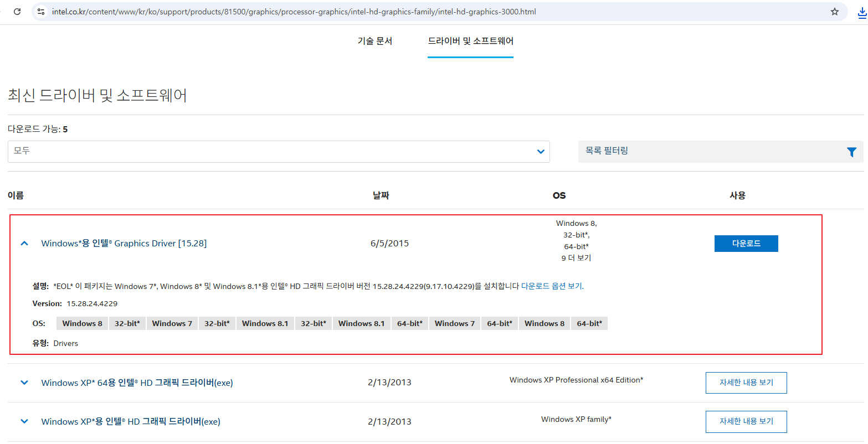
Task: Collapse the Graphics Driver [15.28] row
Action: coord(24,244)
